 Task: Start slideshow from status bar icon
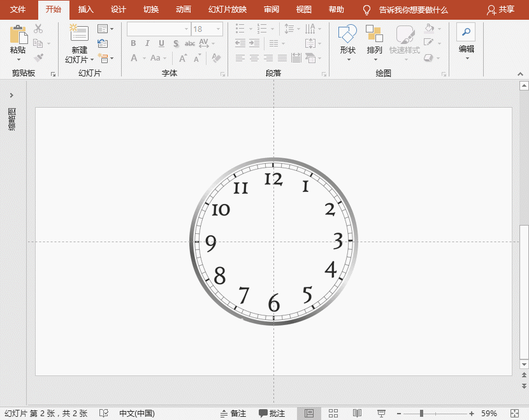(381, 413)
